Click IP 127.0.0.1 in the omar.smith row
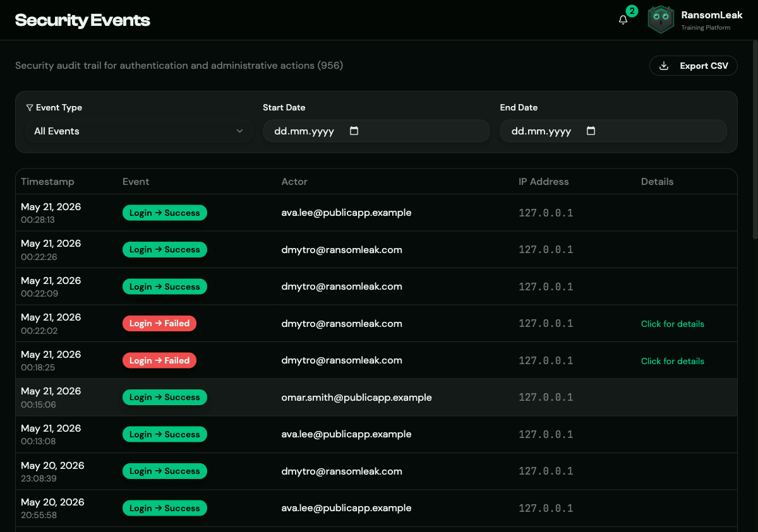Viewport: 758px width, 532px height. tap(546, 398)
